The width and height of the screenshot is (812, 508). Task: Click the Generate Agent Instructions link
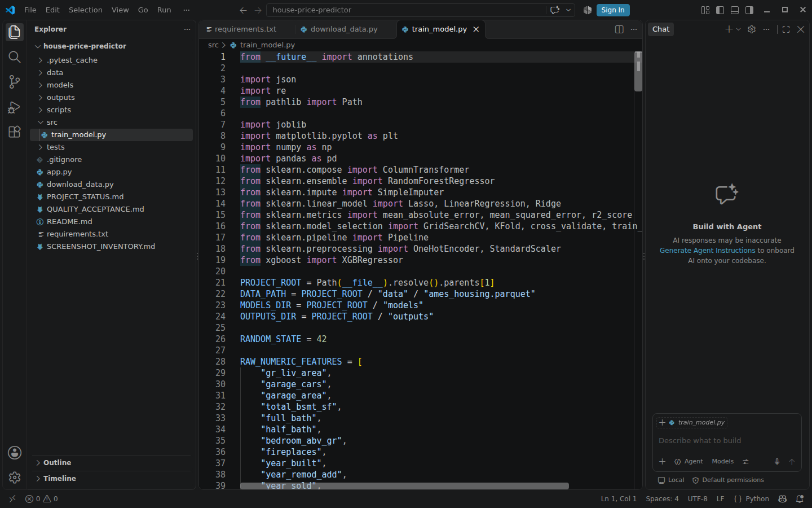pos(707,251)
